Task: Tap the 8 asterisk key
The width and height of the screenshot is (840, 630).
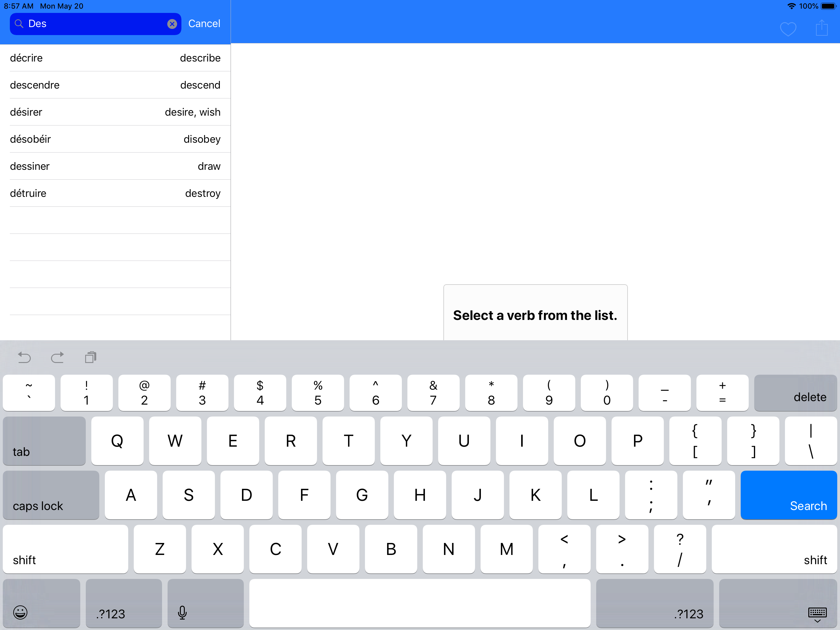Action: coord(491,393)
